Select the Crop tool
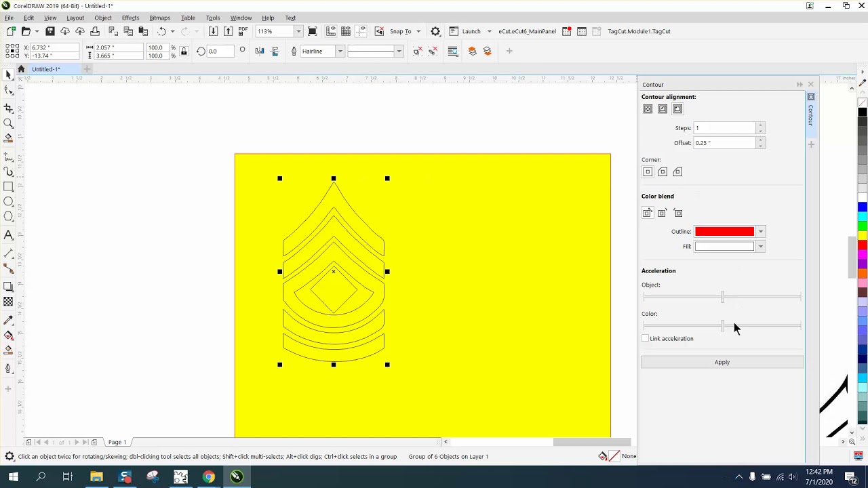This screenshot has width=868, height=488. [8, 108]
